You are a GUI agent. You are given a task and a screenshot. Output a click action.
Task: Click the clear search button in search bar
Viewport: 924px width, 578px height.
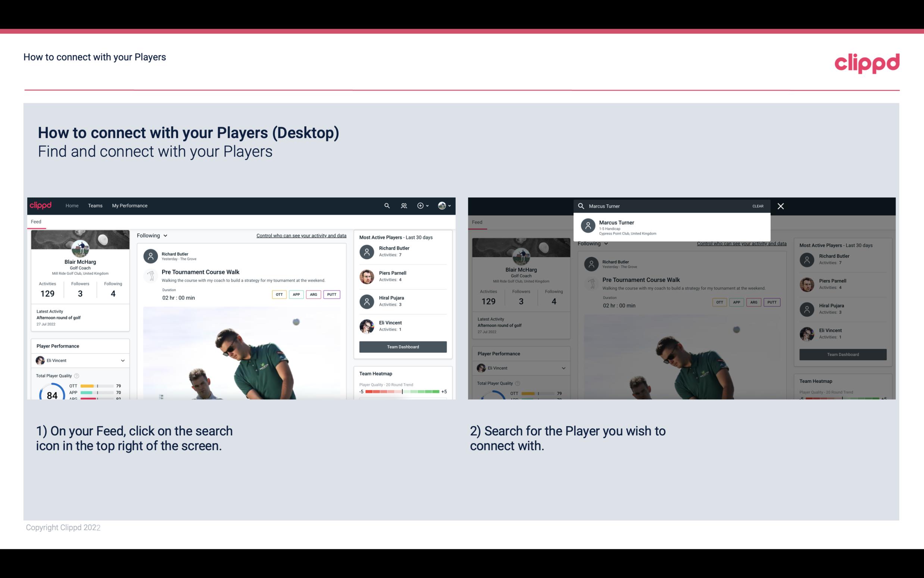click(x=758, y=206)
